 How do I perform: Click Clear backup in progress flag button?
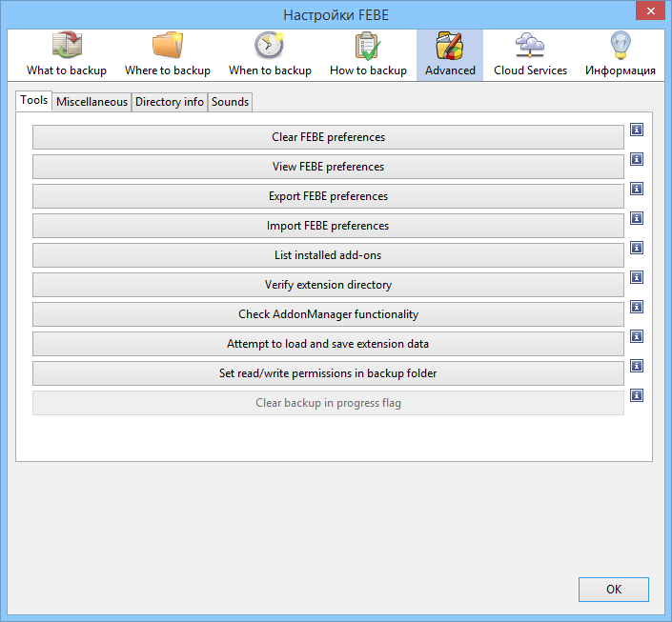(x=328, y=403)
